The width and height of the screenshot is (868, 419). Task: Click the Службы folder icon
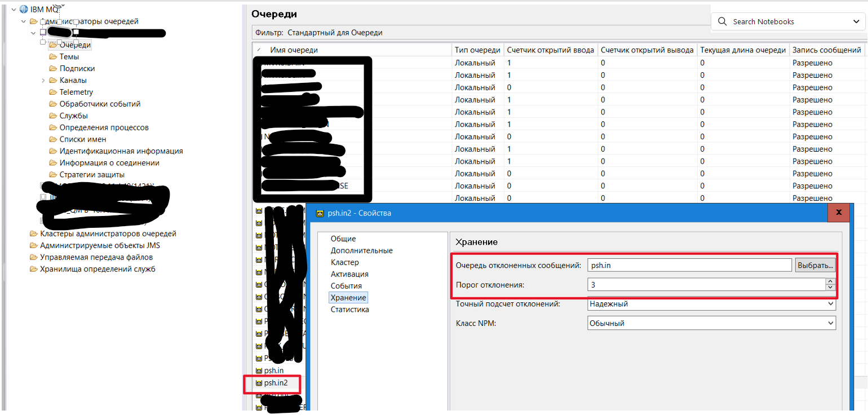pyautogui.click(x=53, y=116)
